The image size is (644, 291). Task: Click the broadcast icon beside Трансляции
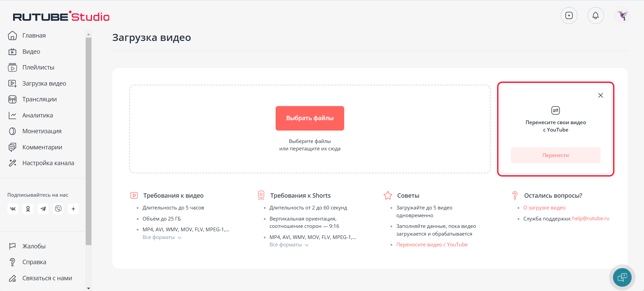coord(12,99)
